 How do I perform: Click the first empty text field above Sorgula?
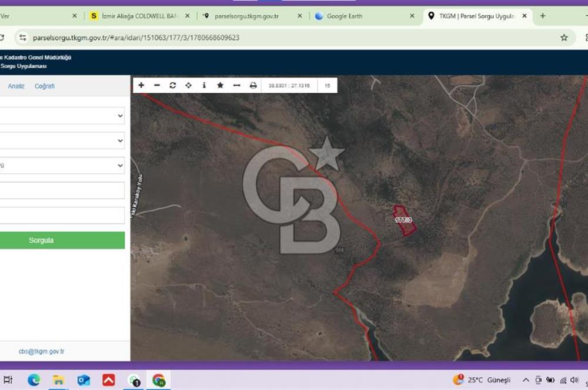[x=62, y=190]
